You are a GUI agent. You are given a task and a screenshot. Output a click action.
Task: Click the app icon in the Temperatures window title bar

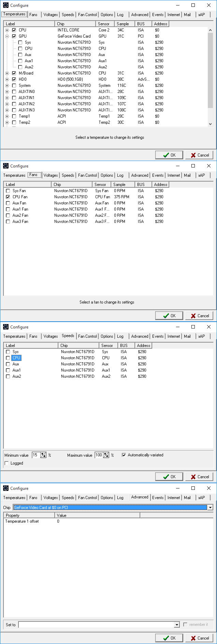click(x=6, y=5)
